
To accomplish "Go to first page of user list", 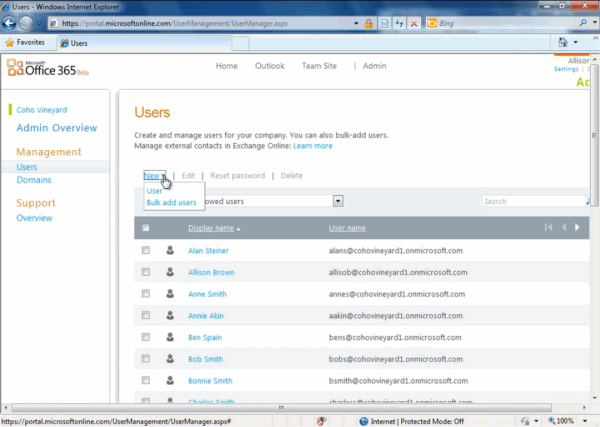I will pos(548,227).
